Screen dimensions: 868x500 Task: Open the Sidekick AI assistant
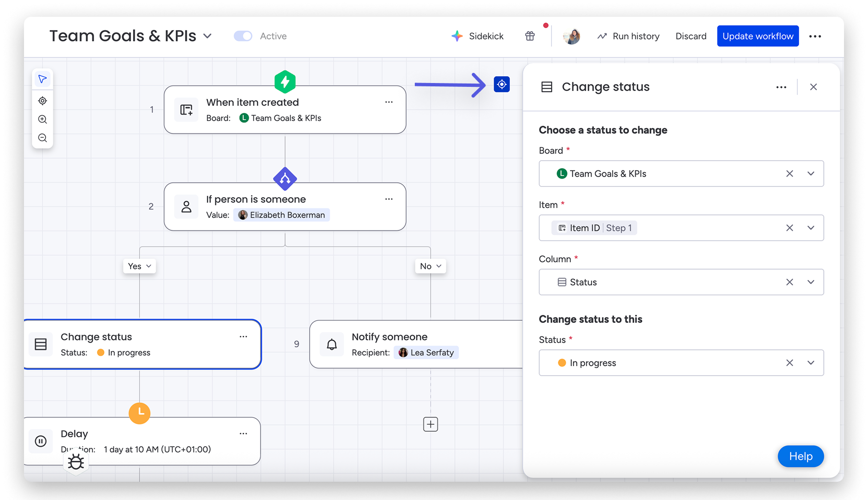pyautogui.click(x=478, y=36)
